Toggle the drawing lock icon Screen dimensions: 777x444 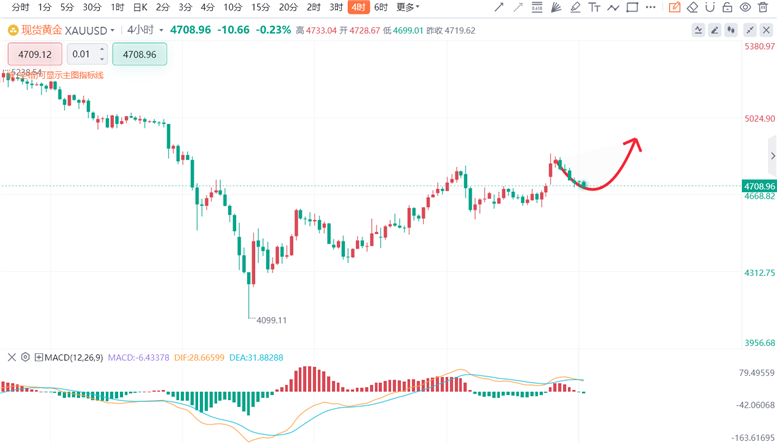[x=729, y=7]
